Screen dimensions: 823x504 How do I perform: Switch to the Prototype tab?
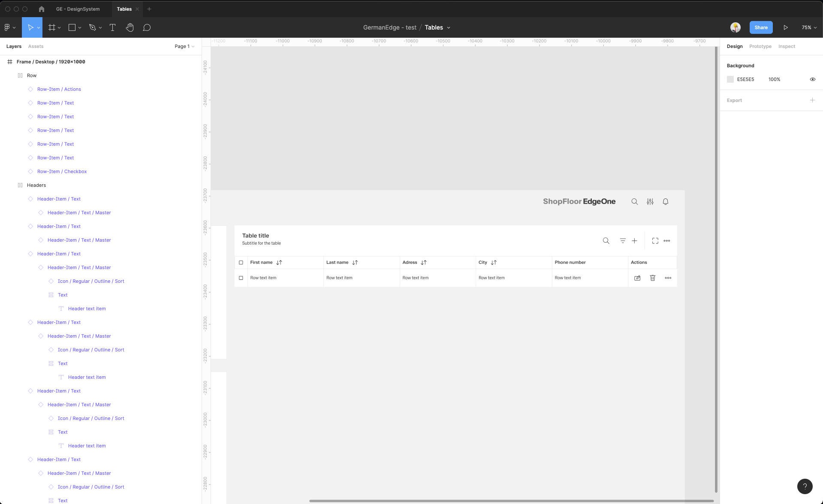(760, 46)
